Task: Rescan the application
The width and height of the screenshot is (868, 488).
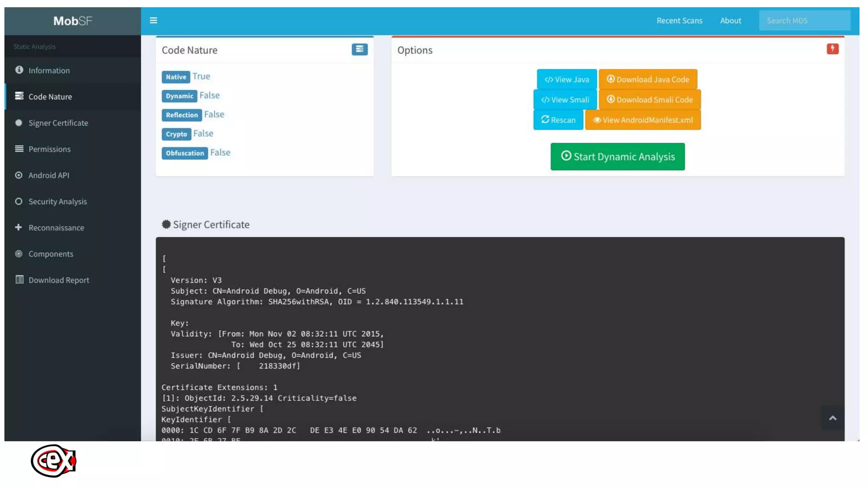Action: click(x=558, y=120)
